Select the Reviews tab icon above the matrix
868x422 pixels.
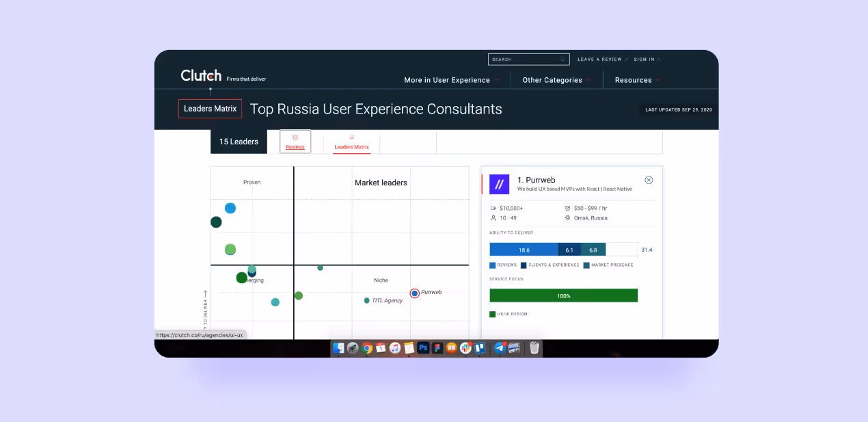point(295,137)
